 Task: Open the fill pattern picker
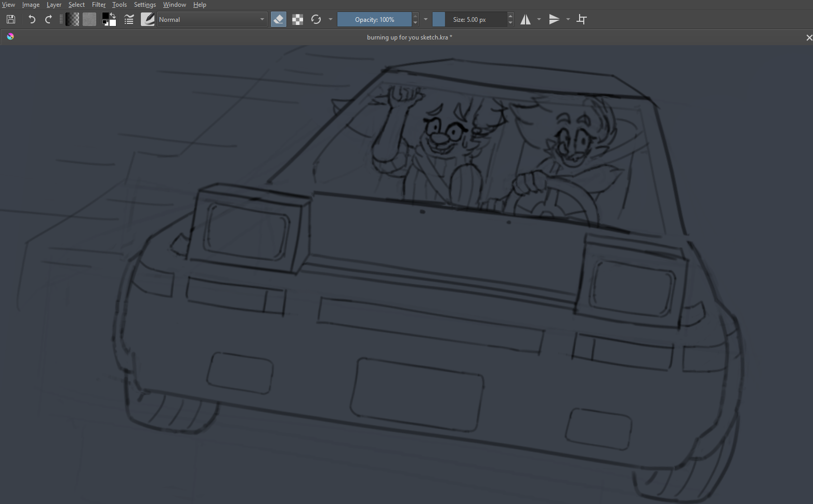[x=89, y=20]
